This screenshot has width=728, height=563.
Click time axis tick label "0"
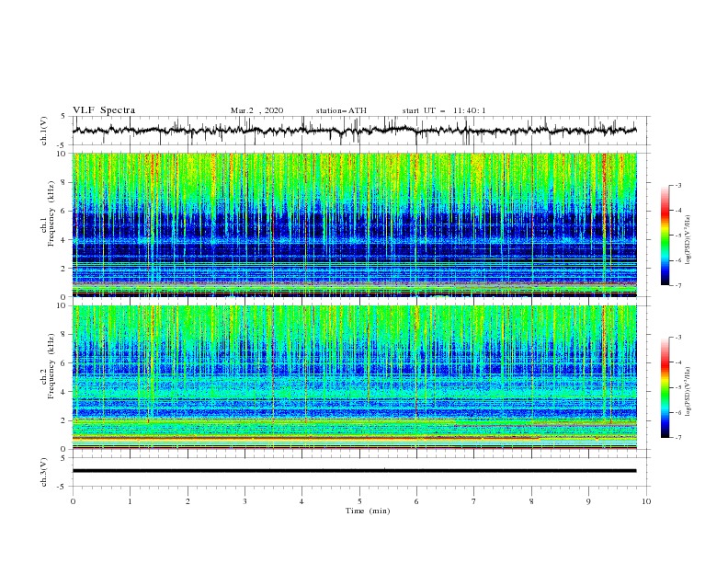click(73, 501)
